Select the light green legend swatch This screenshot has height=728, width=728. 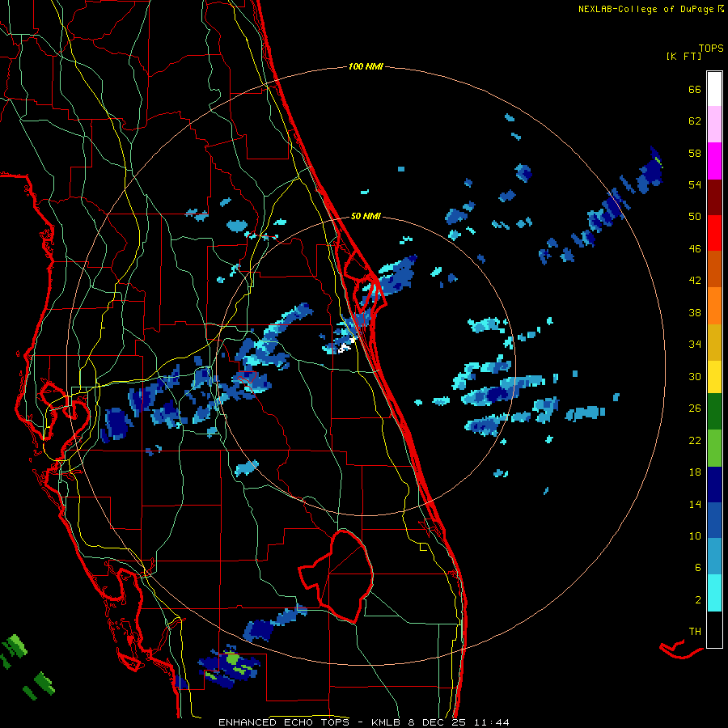point(714,447)
